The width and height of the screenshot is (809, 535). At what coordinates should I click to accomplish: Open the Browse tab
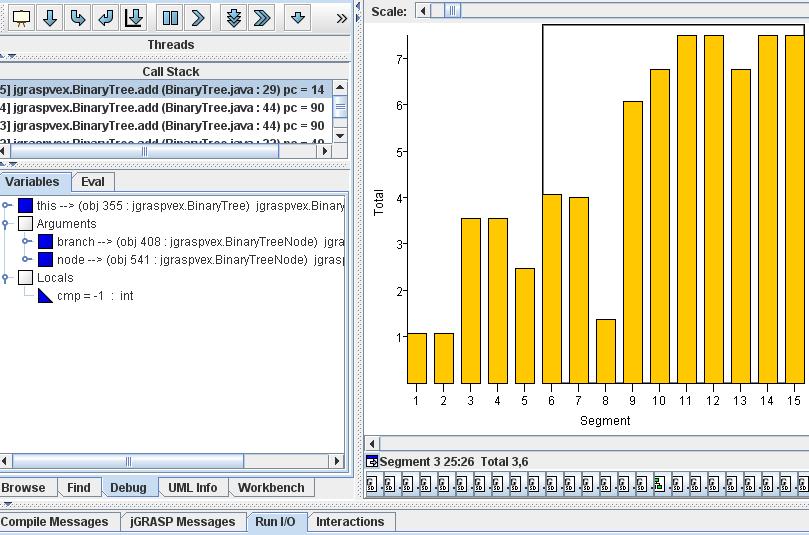pos(23,488)
